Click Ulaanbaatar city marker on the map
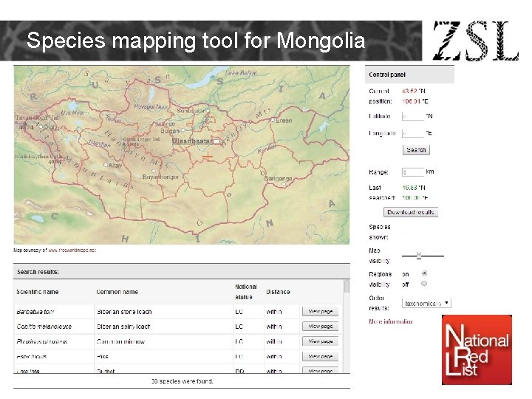532x399 pixels. 216,141
